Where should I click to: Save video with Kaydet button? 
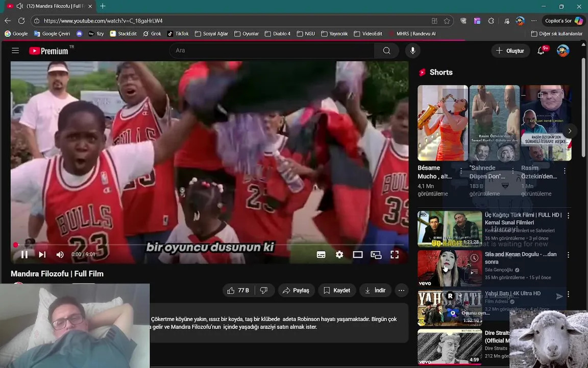point(337,290)
